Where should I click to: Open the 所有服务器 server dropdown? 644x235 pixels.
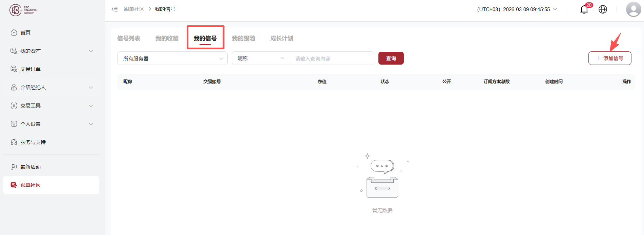point(172,58)
